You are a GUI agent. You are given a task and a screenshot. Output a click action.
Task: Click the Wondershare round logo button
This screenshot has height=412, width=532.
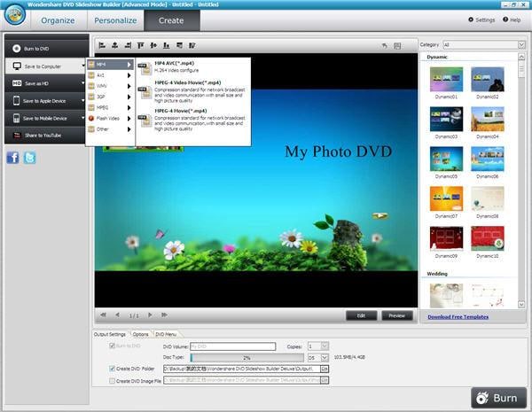pos(14,14)
